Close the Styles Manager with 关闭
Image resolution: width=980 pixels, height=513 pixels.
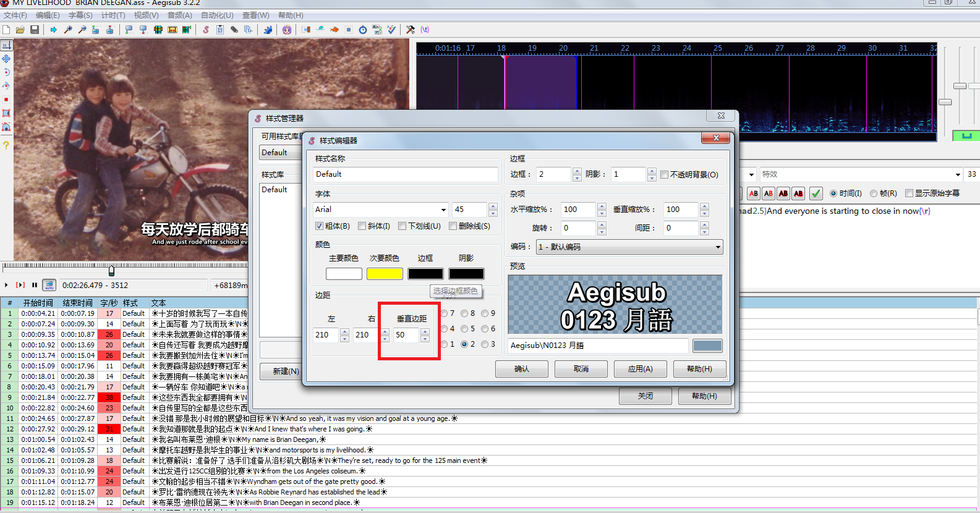(646, 396)
